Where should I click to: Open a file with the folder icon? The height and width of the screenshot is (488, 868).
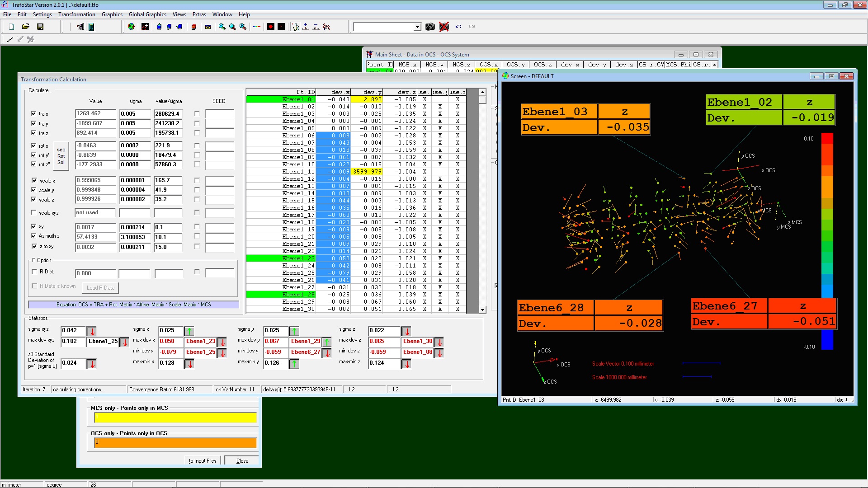tap(26, 27)
